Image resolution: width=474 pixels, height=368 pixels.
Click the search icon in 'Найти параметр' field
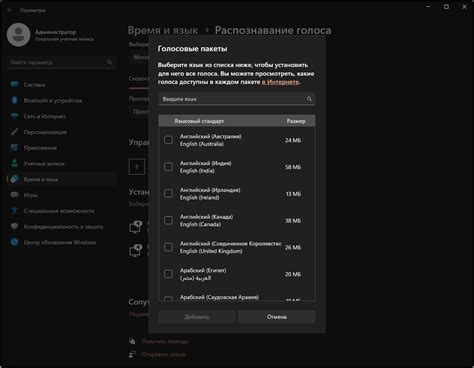pos(109,62)
